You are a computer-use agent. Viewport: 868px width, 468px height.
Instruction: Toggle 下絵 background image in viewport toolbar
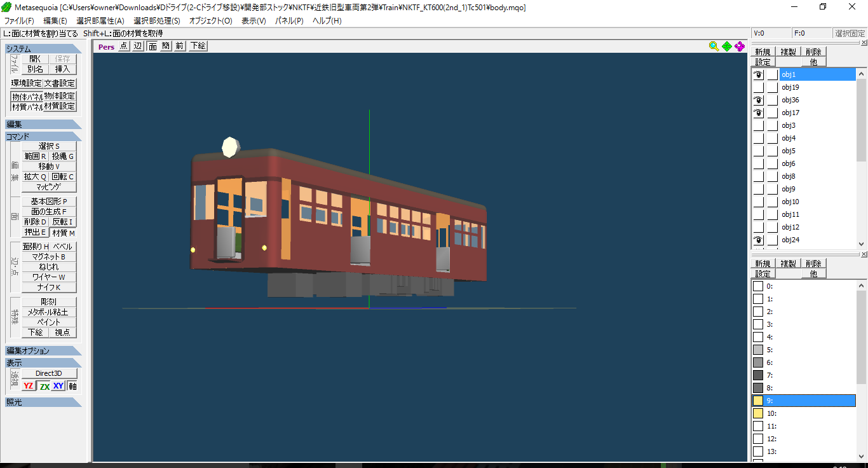coord(198,46)
